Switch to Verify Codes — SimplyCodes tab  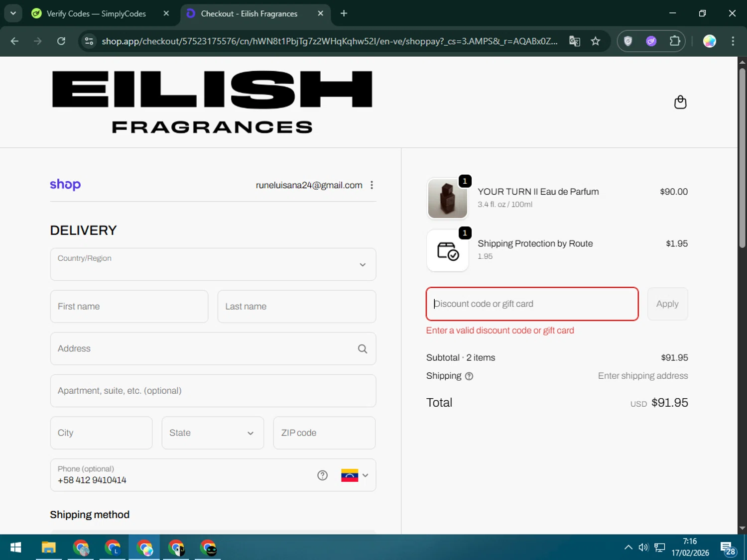click(x=96, y=13)
